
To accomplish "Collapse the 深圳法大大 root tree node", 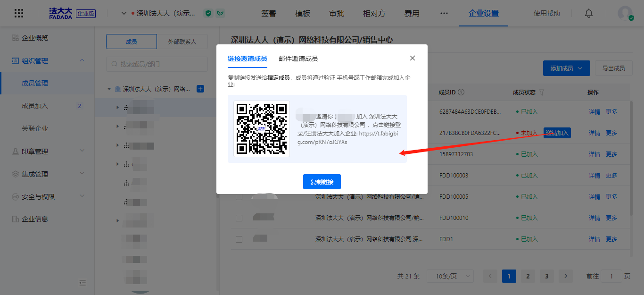I will point(109,89).
